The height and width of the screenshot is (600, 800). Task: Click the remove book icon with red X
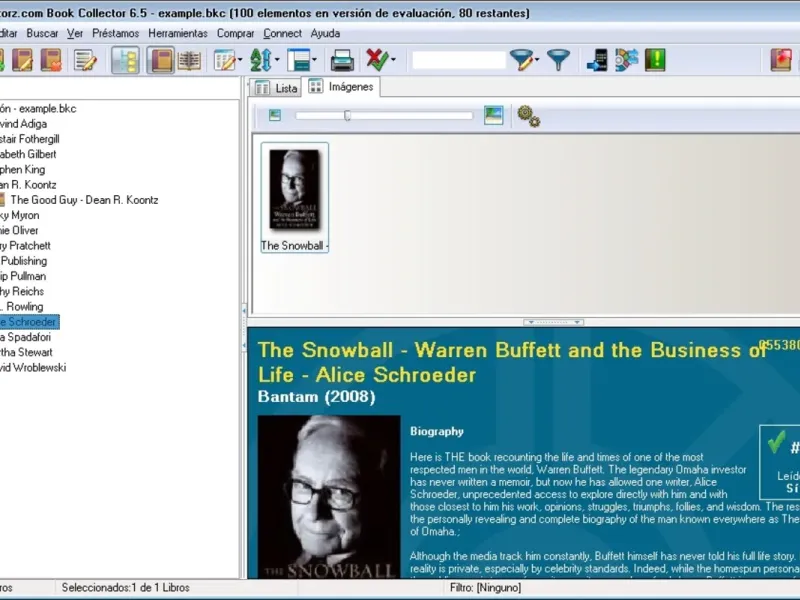coord(51,60)
